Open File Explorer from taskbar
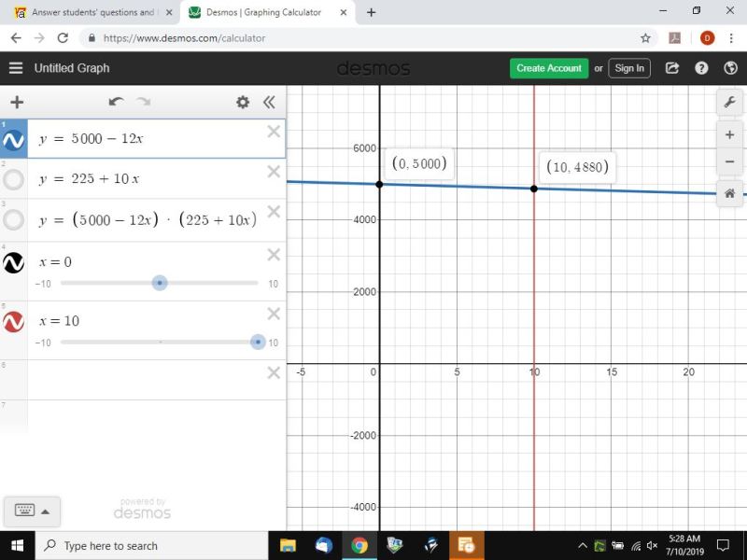Viewport: 747px width, 560px height. coord(288,546)
